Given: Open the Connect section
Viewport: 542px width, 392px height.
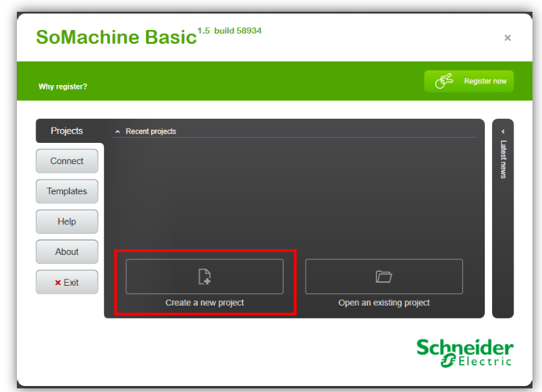Looking at the screenshot, I should point(67,161).
